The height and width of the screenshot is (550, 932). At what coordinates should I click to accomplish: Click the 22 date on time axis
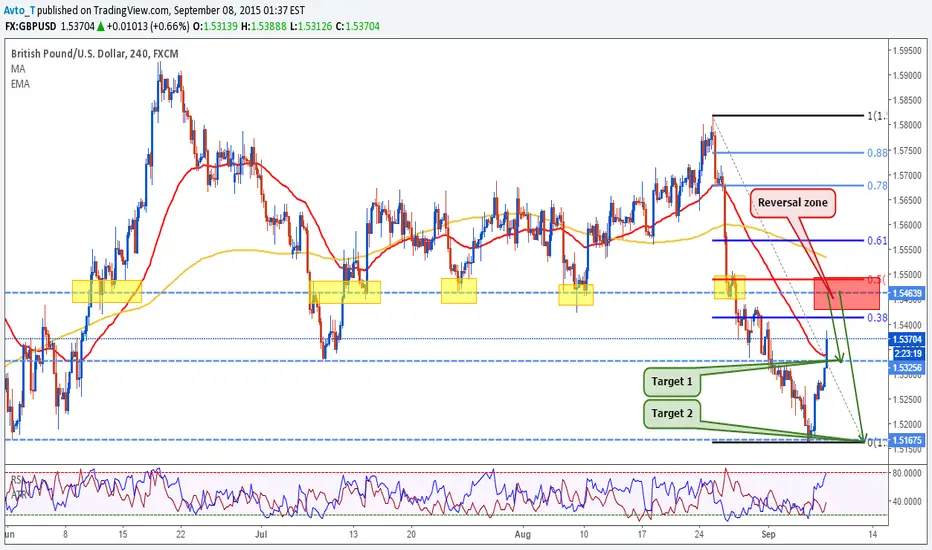181,535
